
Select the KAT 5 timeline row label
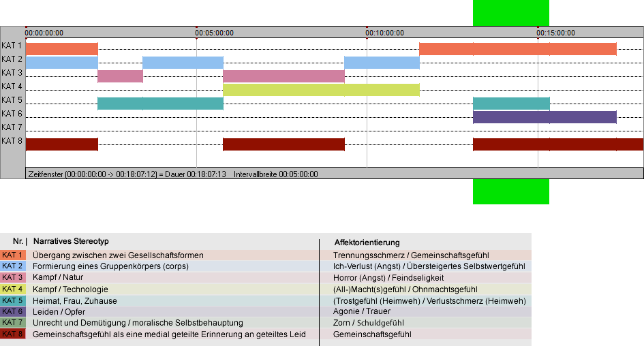pyautogui.click(x=12, y=100)
